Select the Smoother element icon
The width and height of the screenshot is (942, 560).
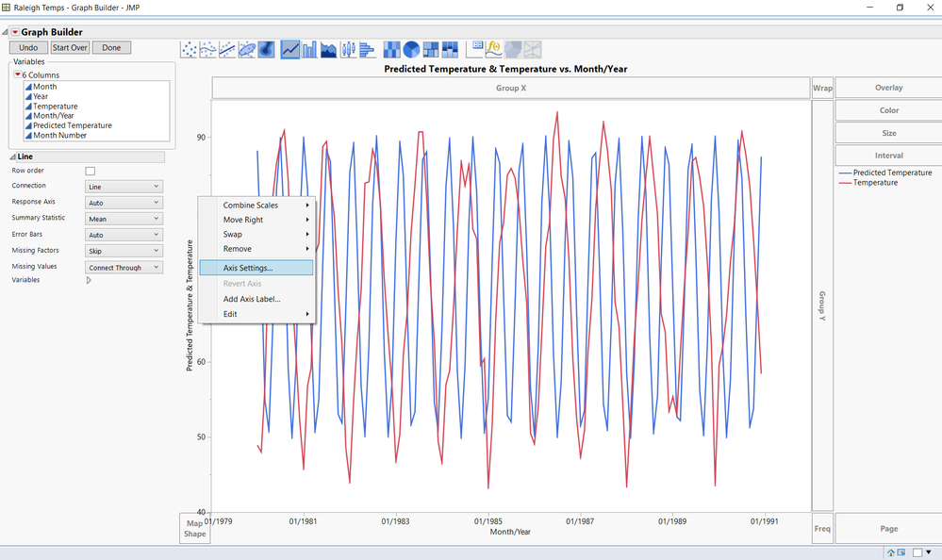pyautogui.click(x=207, y=49)
